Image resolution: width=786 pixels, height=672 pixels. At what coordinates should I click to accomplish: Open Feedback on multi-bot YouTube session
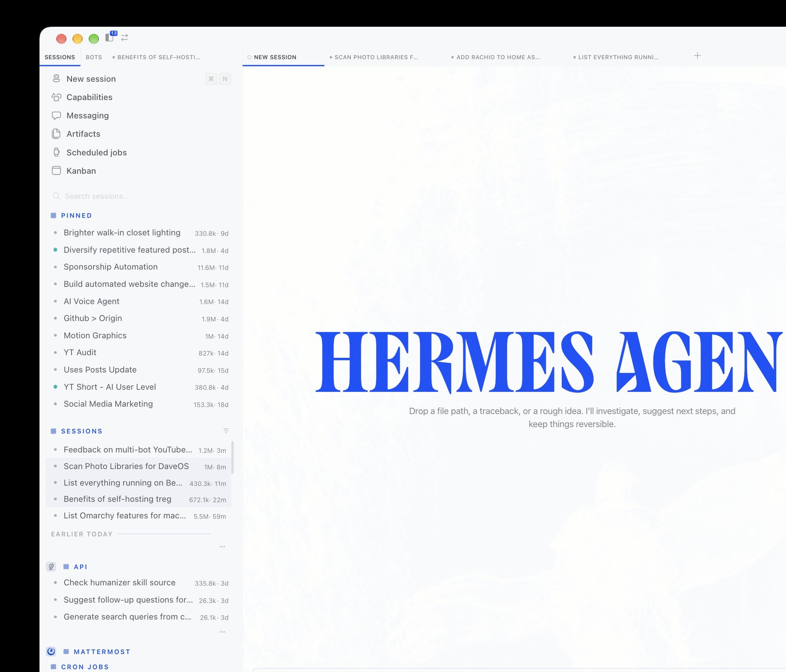(138, 450)
